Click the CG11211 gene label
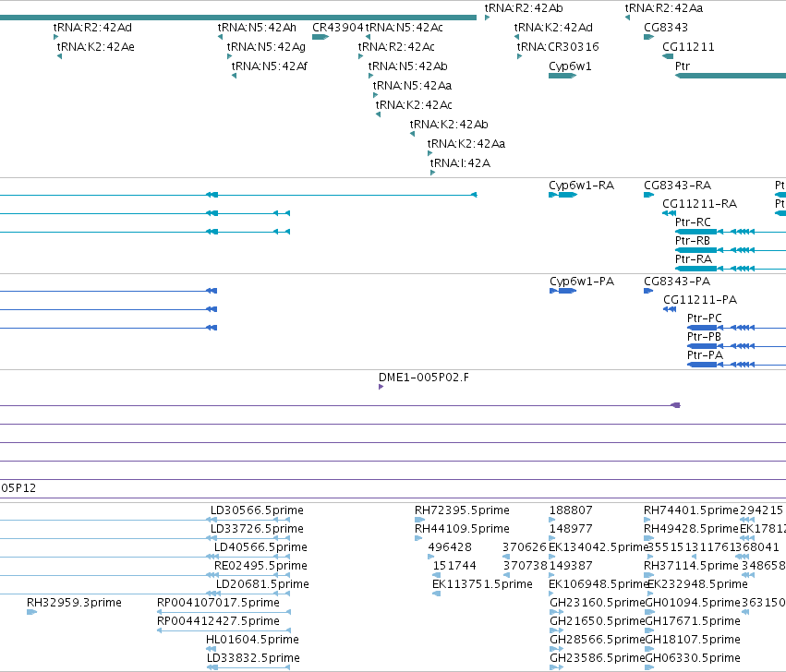Viewport: 786px width, 672px height. (x=688, y=47)
